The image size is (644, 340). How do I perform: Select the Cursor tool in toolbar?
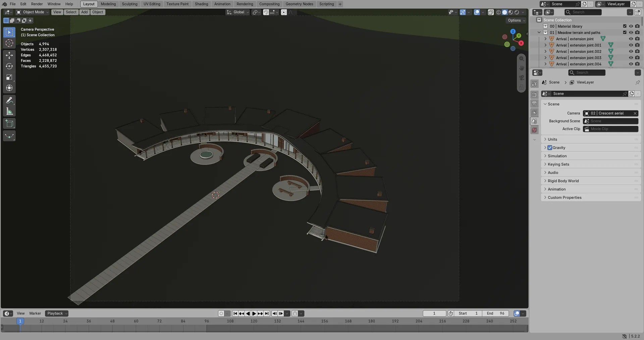click(x=9, y=43)
